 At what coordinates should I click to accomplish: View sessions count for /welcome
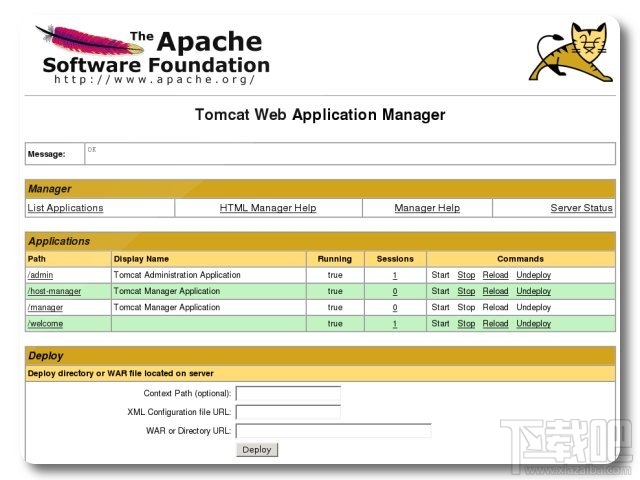click(395, 324)
